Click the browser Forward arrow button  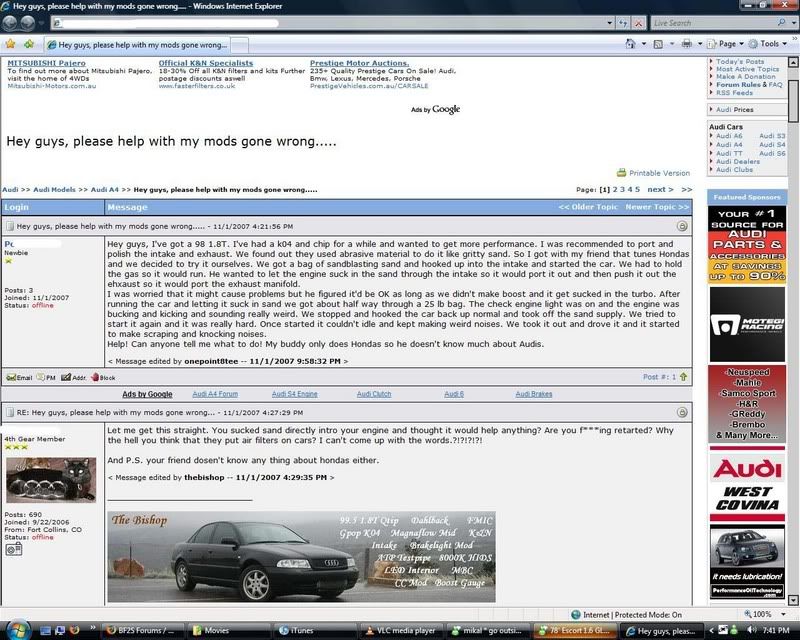pos(28,23)
